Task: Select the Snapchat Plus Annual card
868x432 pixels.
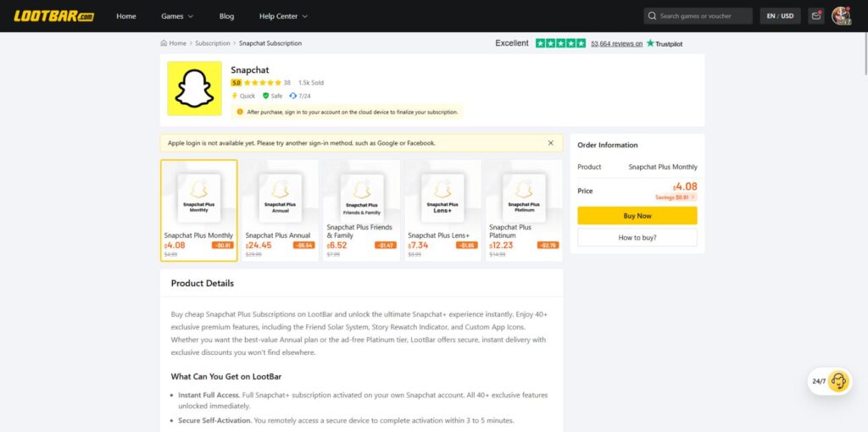Action: click(x=280, y=210)
